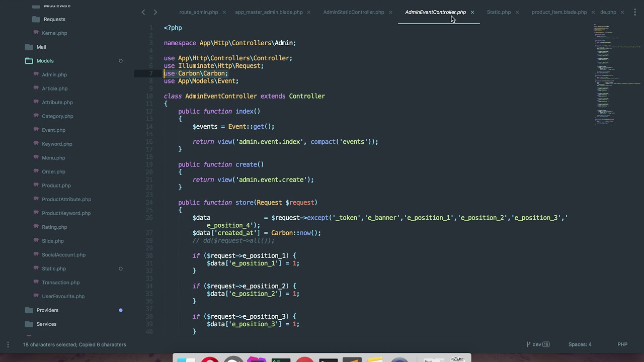Screen dimensions: 644x362
Task: Click the PHP file icon beside Product.php
Action: 36,186
